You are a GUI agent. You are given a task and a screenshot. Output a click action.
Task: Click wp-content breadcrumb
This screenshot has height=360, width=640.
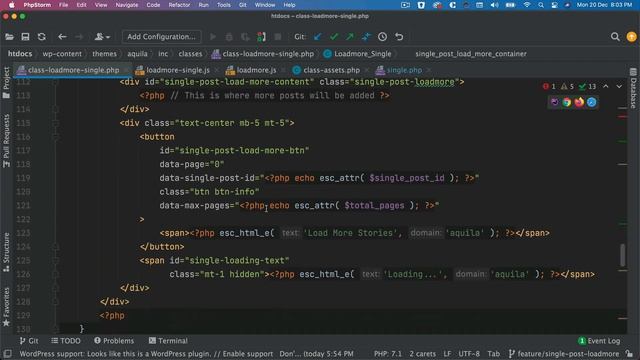62,54
